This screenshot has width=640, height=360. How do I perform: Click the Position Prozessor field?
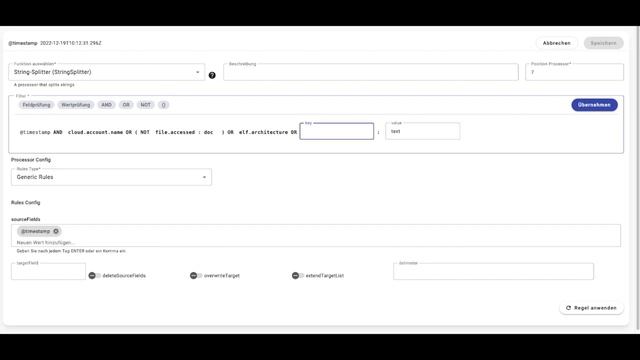574,72
